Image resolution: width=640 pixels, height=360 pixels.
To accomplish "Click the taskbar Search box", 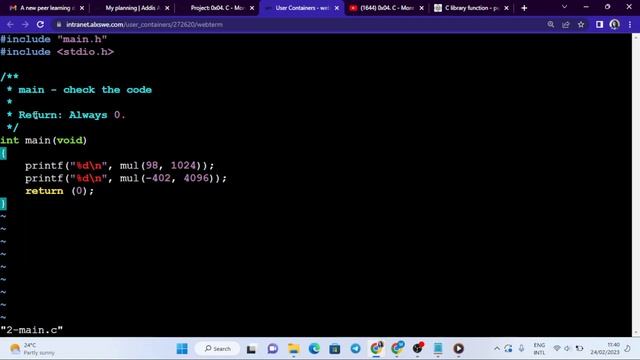I will click(218, 349).
